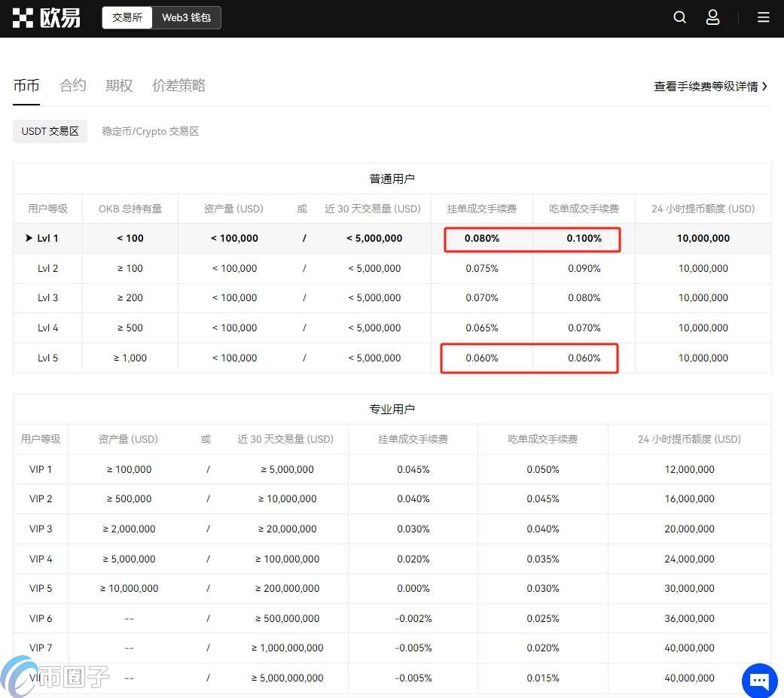
Task: Click VIP 1 maker fee 0.045%
Action: pos(413,469)
